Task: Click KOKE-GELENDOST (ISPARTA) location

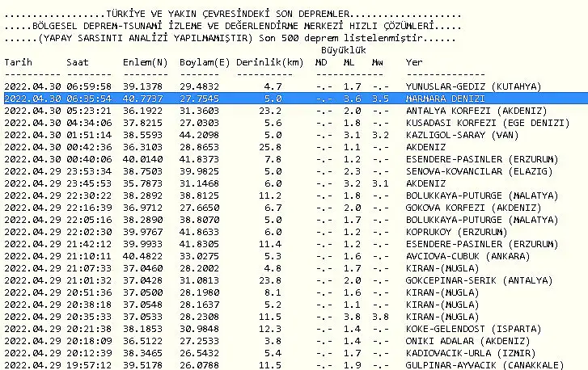Action: click(x=474, y=329)
